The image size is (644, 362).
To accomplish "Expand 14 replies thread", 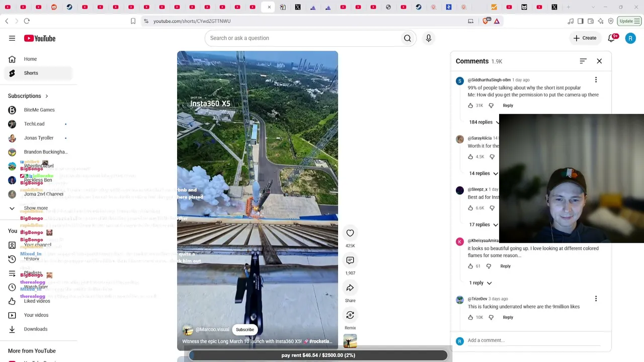I will [484, 173].
